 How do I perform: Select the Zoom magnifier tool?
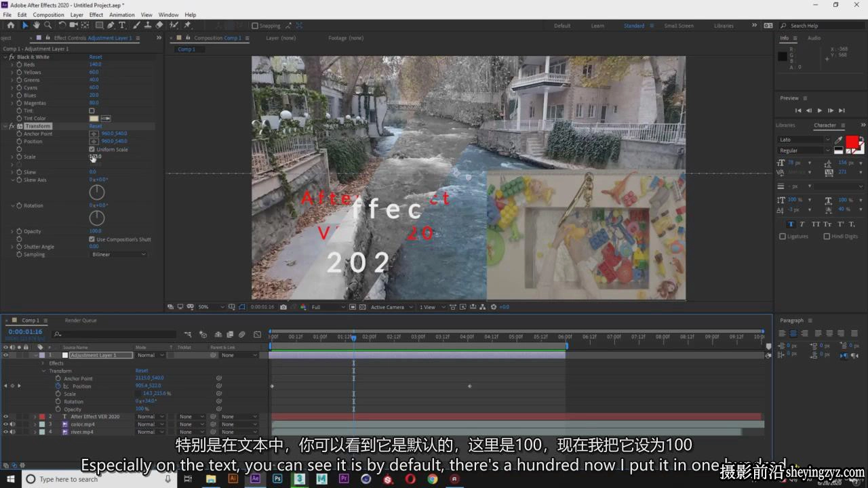coord(47,25)
